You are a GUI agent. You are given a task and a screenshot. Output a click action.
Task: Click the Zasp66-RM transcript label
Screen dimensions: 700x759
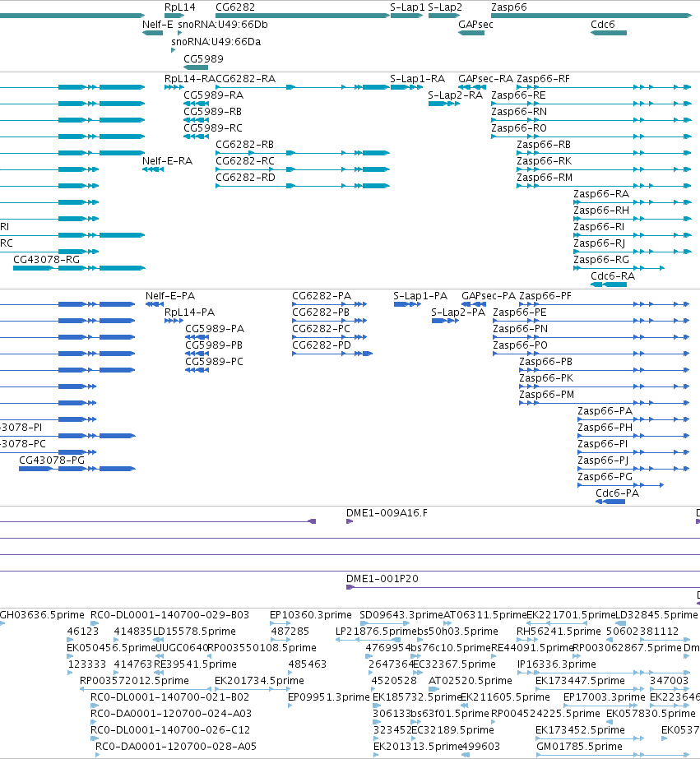(x=545, y=178)
